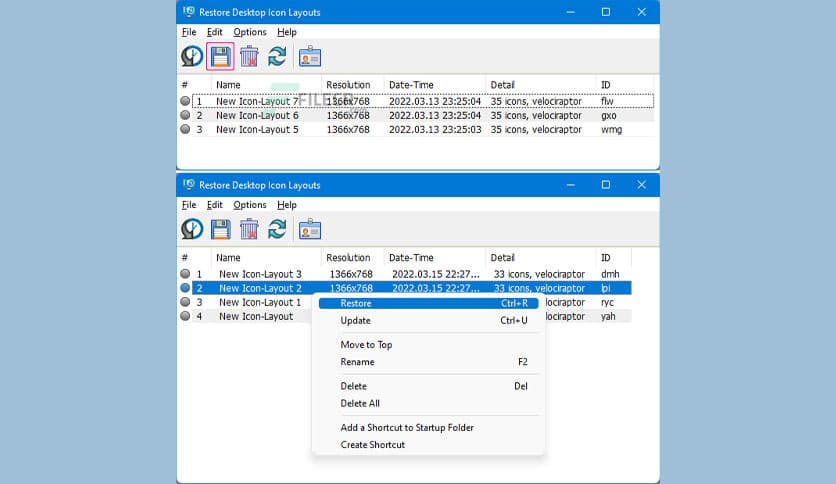Click Delete All in the context menu
Viewport: 836px width, 484px height.
click(360, 404)
